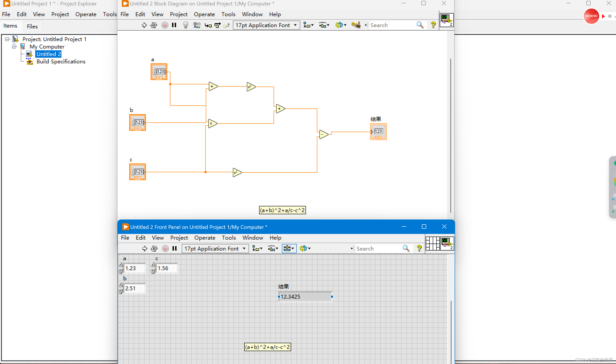Click the Items tab in project explorer
The image size is (616, 364).
point(10,26)
